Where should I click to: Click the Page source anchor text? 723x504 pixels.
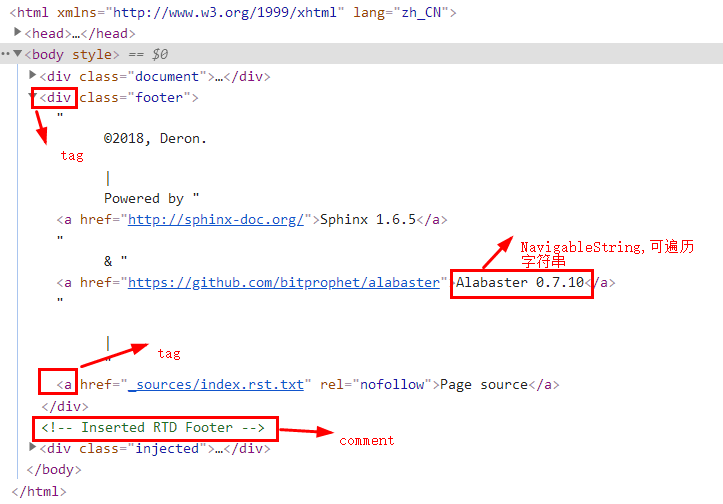pos(484,385)
